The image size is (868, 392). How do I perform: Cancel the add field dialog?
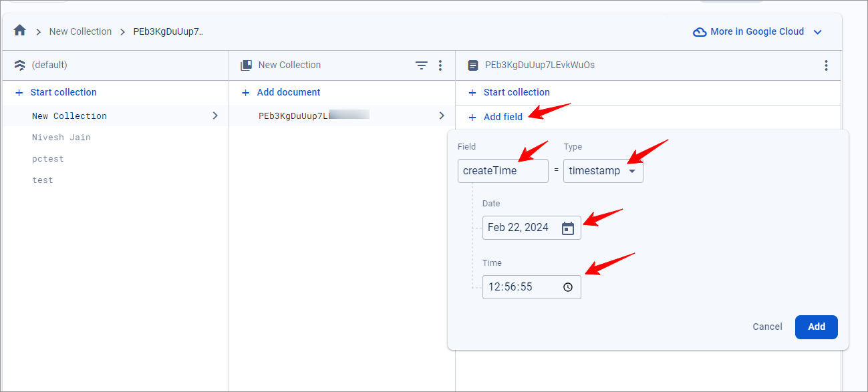coord(767,327)
